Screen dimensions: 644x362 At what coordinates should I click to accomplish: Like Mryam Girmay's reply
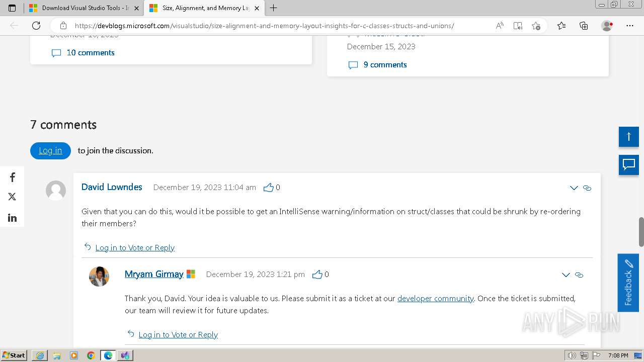317,275
